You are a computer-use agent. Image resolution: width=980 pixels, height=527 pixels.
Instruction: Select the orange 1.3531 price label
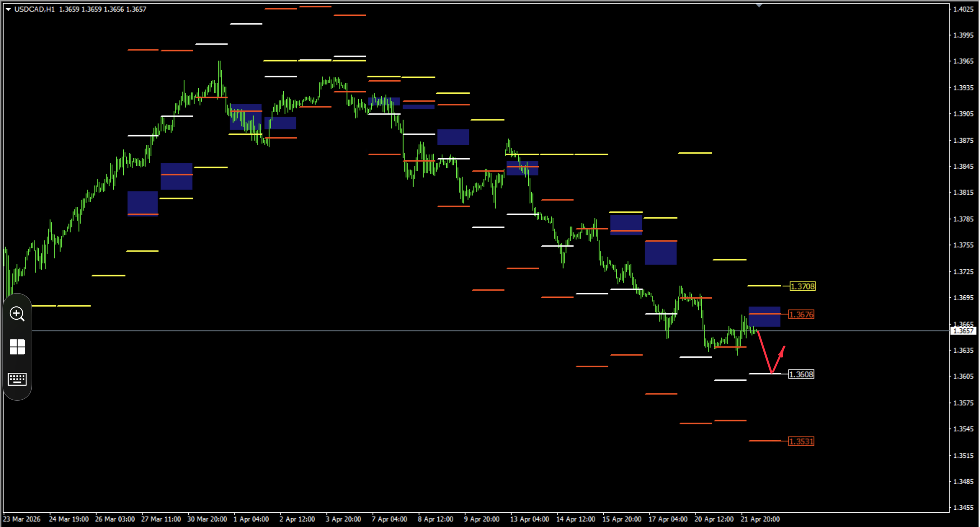tap(801, 441)
